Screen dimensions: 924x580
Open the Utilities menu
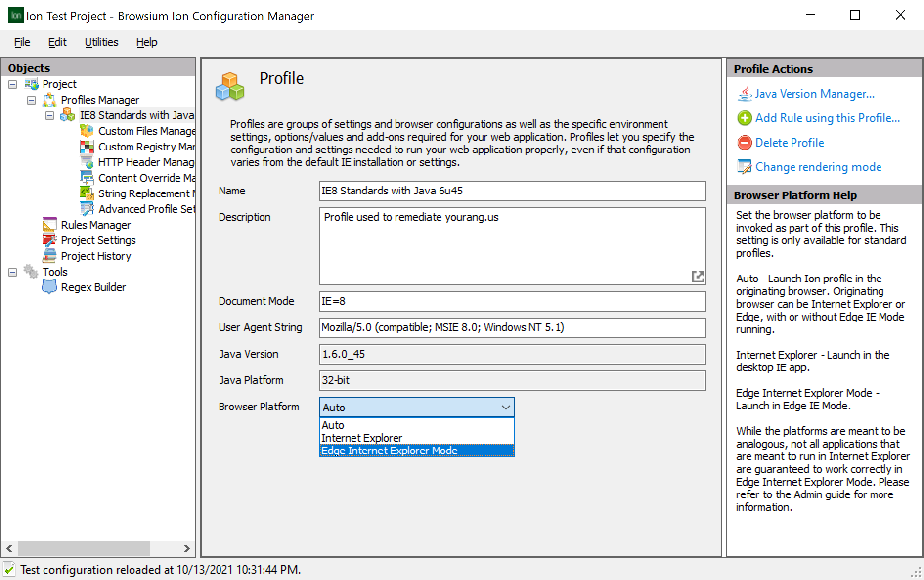[x=101, y=42]
